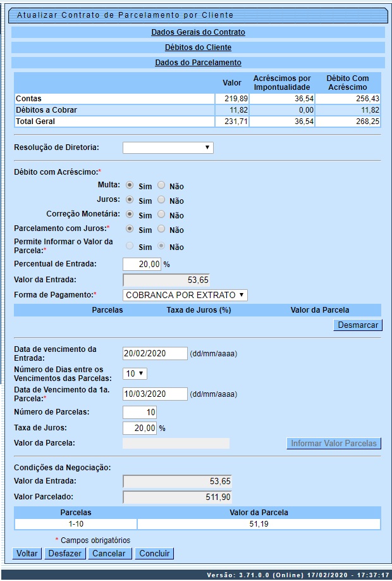The height and width of the screenshot is (581, 392).
Task: Select Sim for Parcelamento com Juros
Action: point(130,229)
